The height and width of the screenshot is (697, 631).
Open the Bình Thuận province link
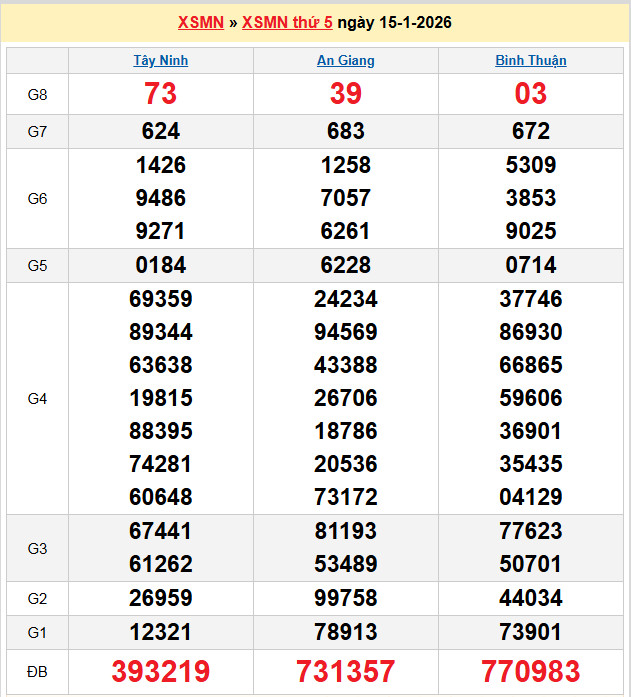tap(531, 60)
